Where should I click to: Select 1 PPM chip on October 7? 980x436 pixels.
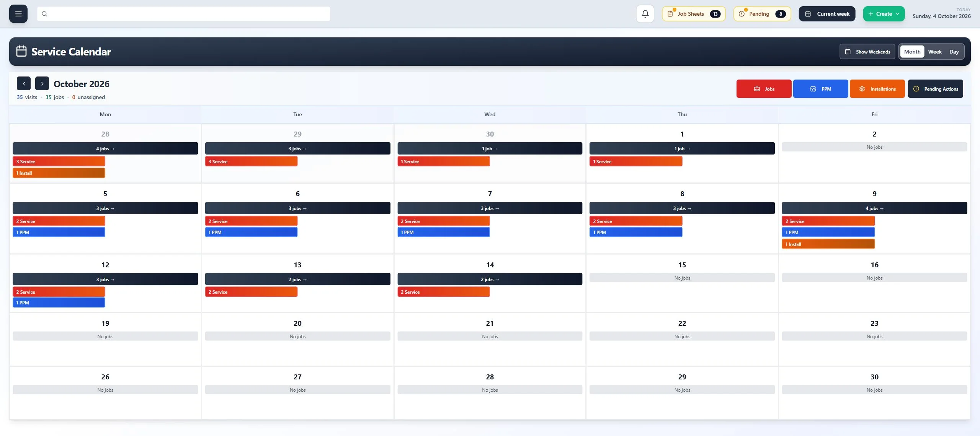pos(443,232)
